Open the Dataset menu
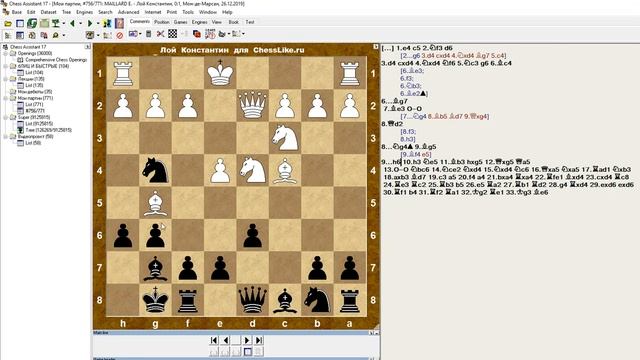The height and width of the screenshot is (360, 640). 48,12
